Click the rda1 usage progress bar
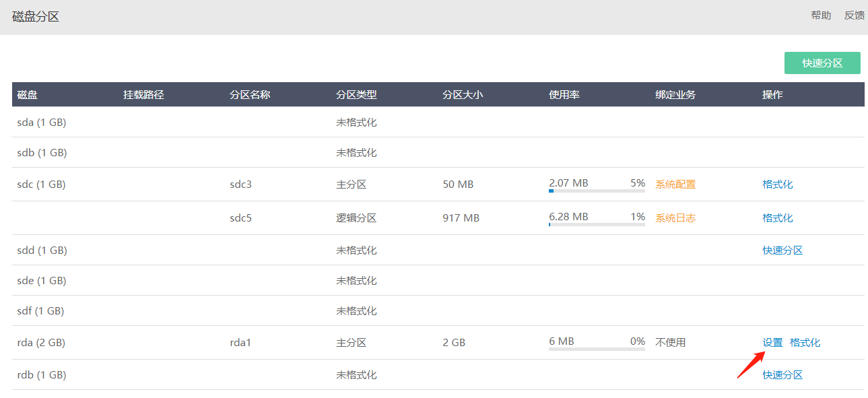 point(597,349)
